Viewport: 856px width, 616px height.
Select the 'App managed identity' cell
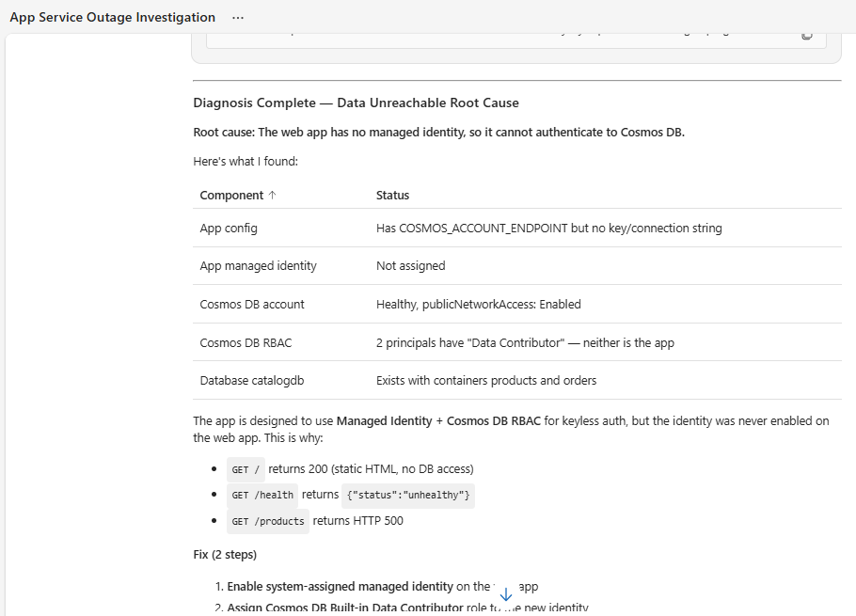pos(259,266)
